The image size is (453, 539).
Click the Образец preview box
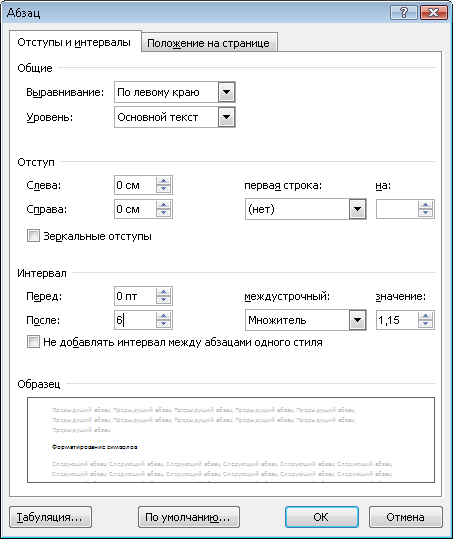[231, 440]
